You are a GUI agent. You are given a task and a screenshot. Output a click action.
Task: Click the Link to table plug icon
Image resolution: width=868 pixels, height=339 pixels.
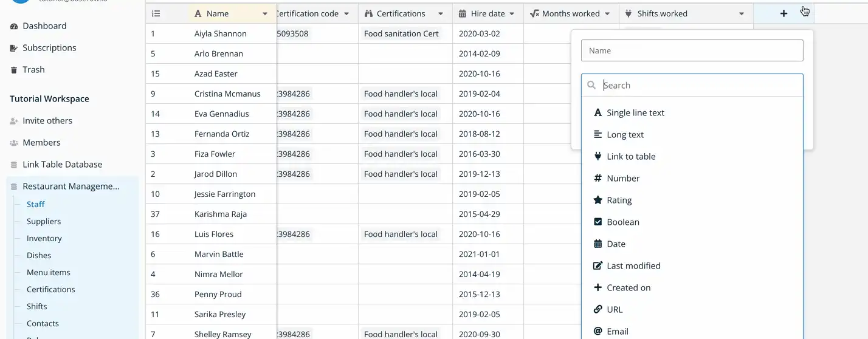coord(598,157)
